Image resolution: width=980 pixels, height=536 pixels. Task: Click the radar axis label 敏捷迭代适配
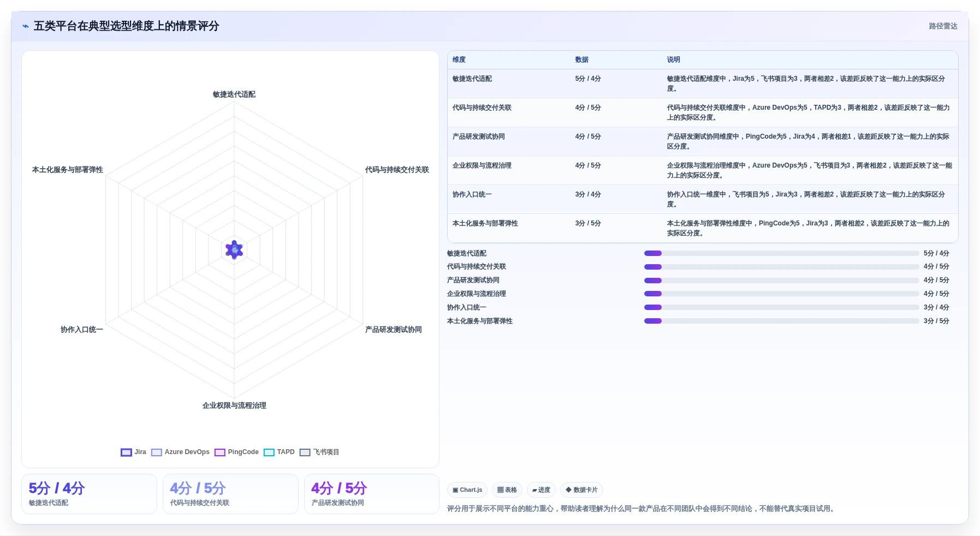[234, 94]
